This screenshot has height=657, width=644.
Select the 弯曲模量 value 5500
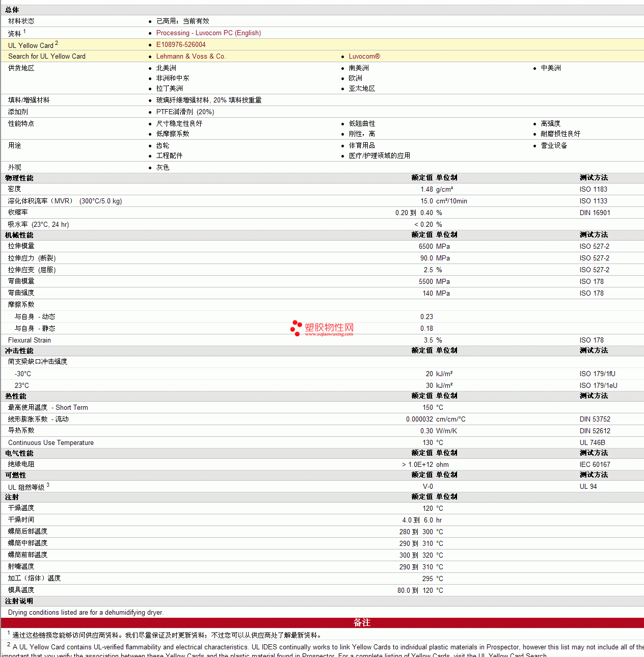point(426,281)
